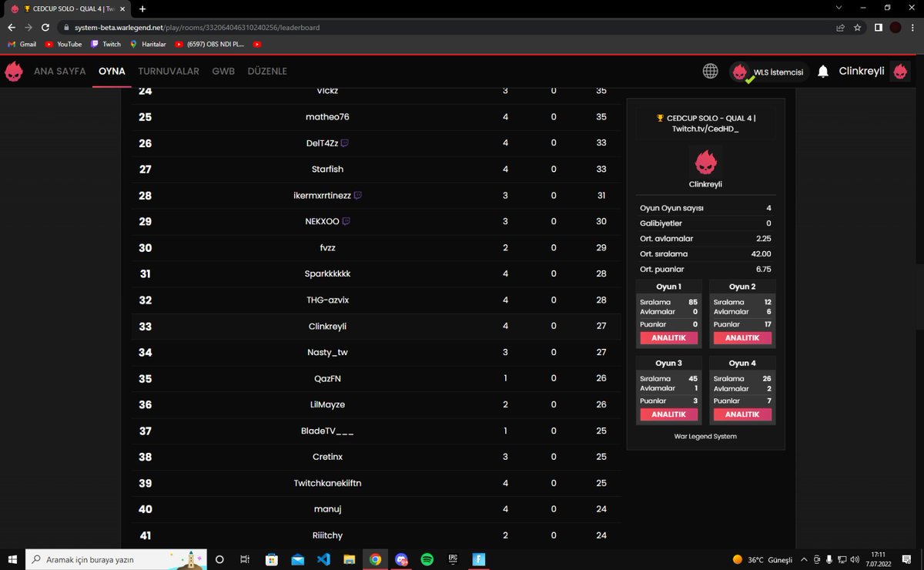Image resolution: width=924 pixels, height=570 pixels.
Task: Open Chrome's three-dot menu
Action: pos(912,26)
